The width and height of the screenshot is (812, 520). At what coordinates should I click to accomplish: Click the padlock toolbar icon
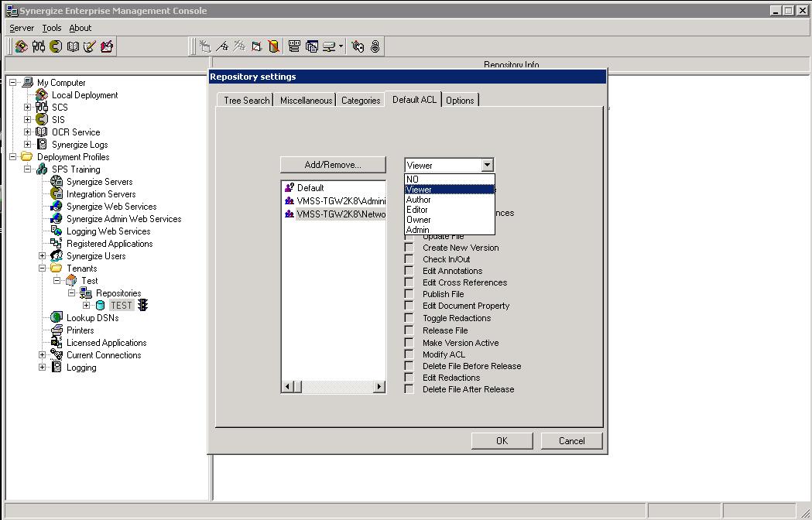375,46
